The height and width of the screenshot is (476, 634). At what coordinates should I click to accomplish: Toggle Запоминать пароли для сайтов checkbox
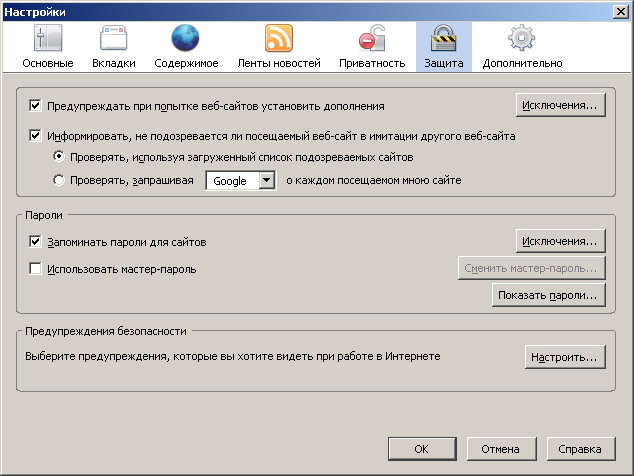[35, 242]
